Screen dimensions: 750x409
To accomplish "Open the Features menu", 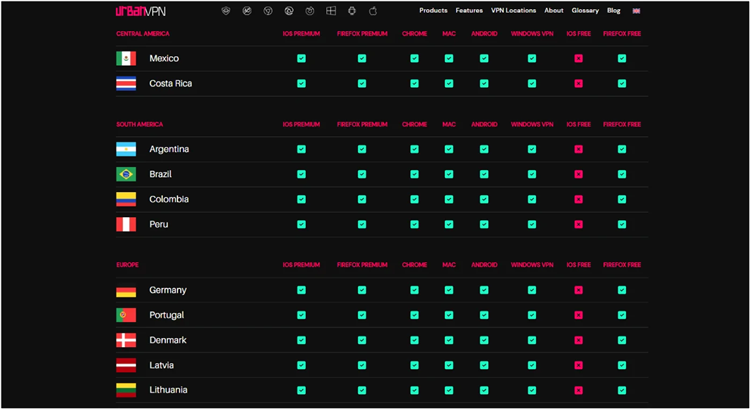I will pyautogui.click(x=469, y=11).
